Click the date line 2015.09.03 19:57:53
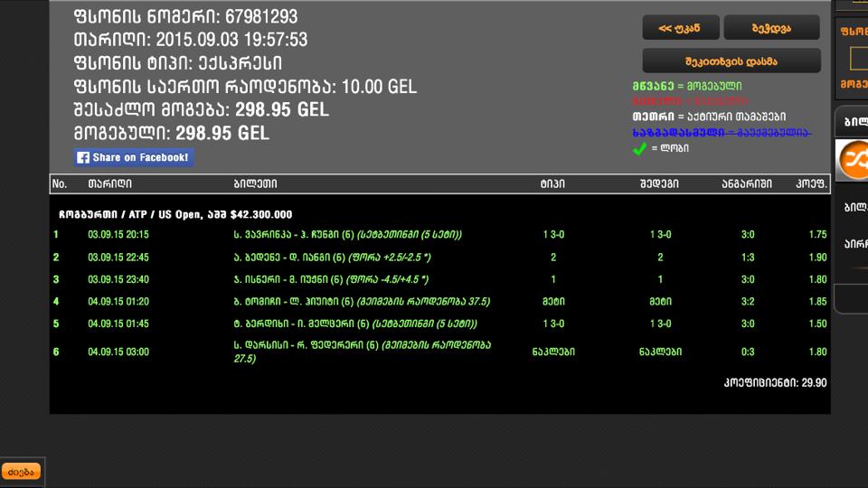The width and height of the screenshot is (868, 488). click(x=191, y=40)
